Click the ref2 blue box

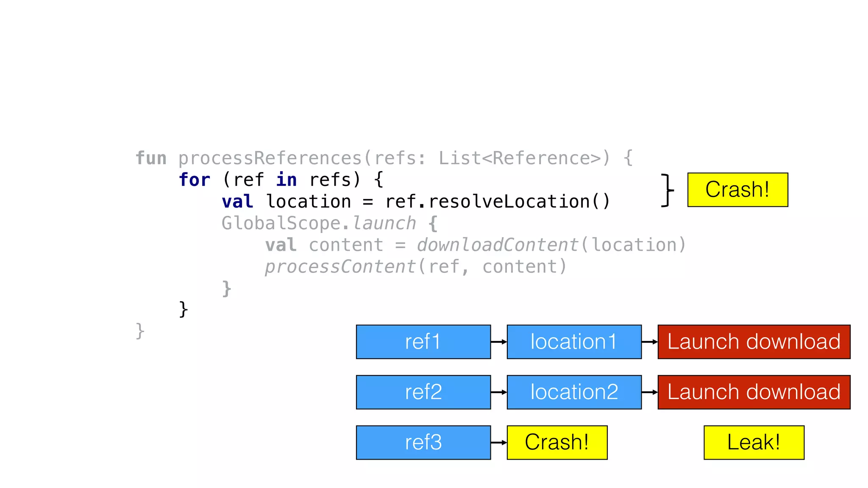click(x=423, y=392)
